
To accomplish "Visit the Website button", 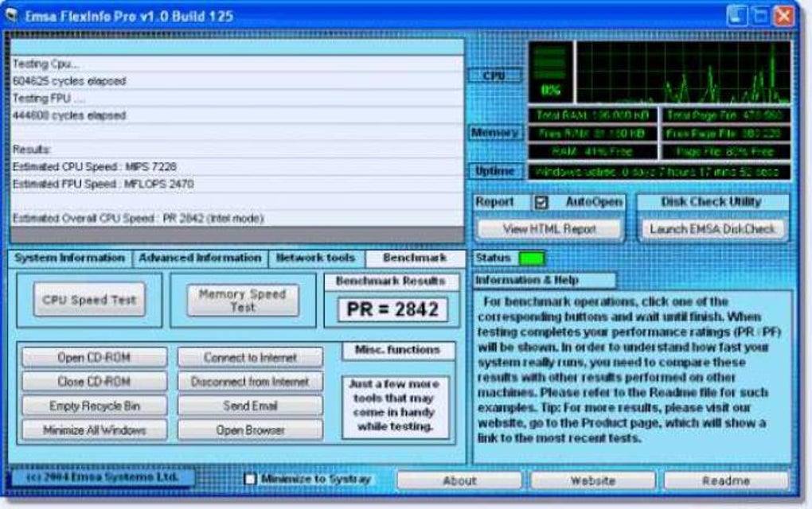I will 593,480.
